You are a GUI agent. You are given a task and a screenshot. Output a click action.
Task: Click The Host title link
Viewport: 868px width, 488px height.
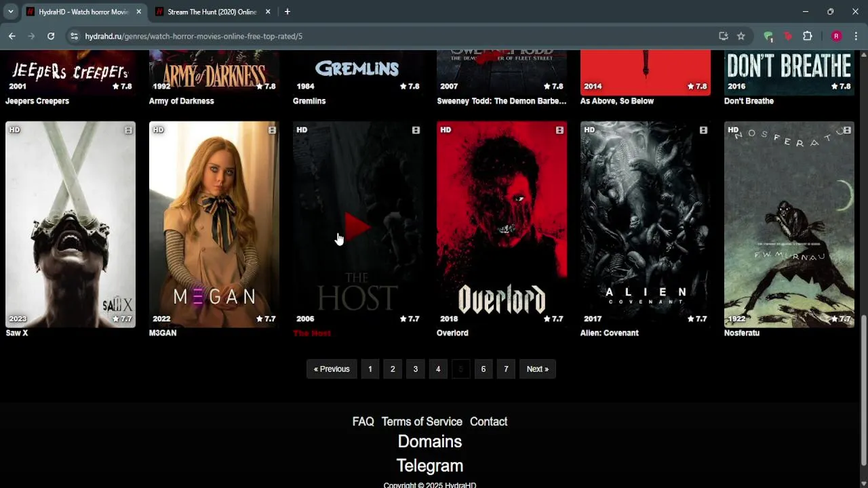(312, 333)
